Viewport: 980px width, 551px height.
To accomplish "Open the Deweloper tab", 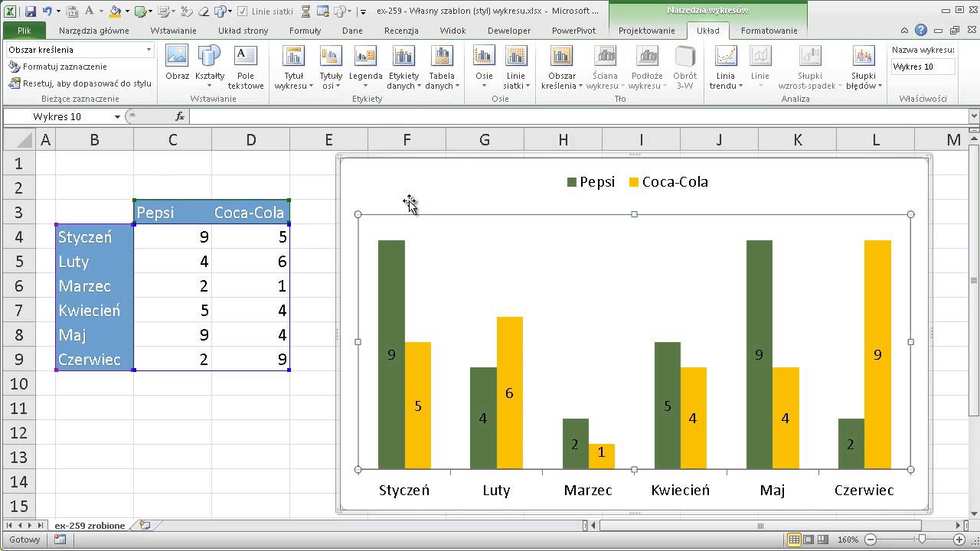I will [x=510, y=31].
